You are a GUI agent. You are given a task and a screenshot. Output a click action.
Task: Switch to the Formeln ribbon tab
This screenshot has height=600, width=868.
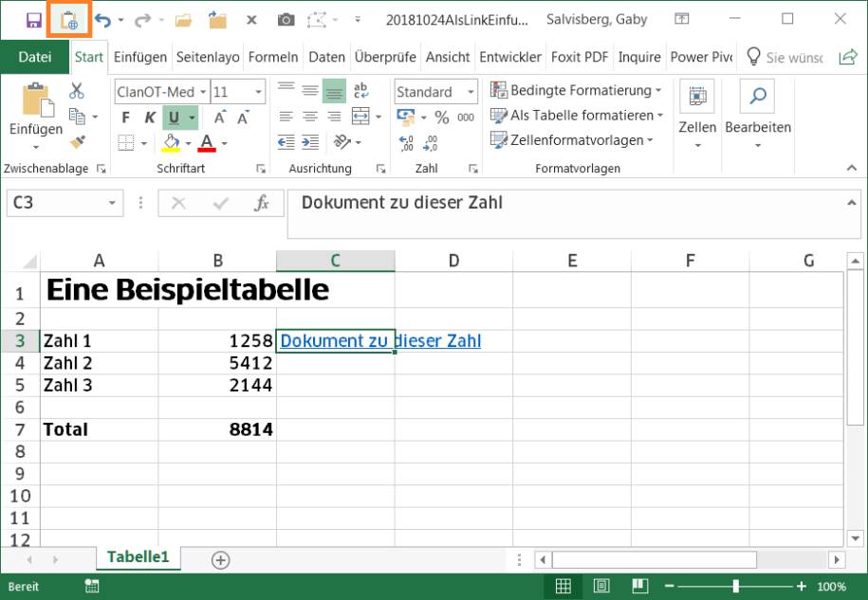pos(273,57)
